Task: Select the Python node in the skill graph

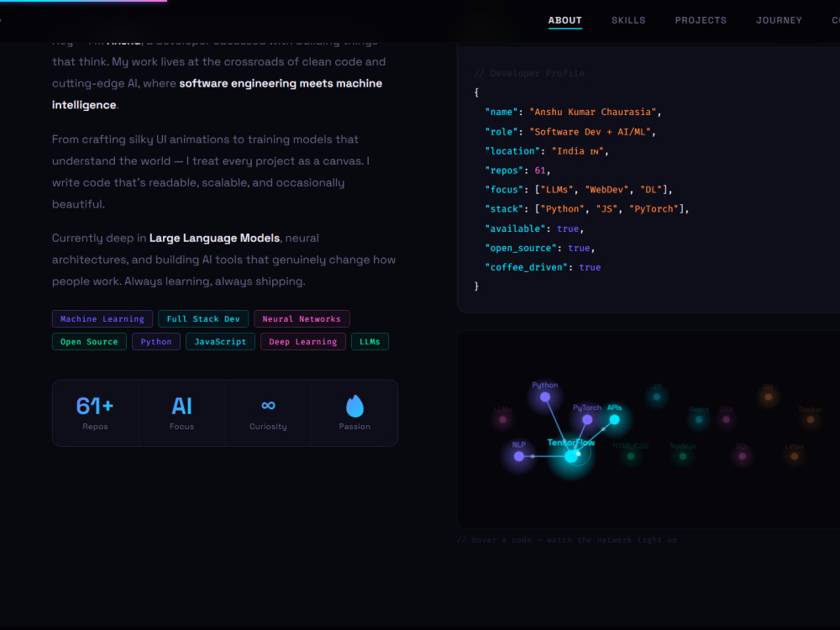Action: (545, 397)
